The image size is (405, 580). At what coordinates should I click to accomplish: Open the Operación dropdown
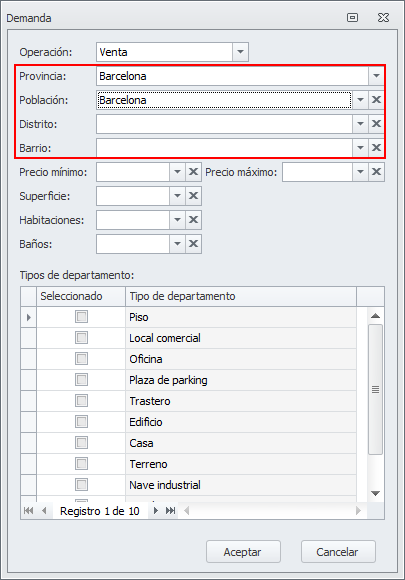point(240,52)
